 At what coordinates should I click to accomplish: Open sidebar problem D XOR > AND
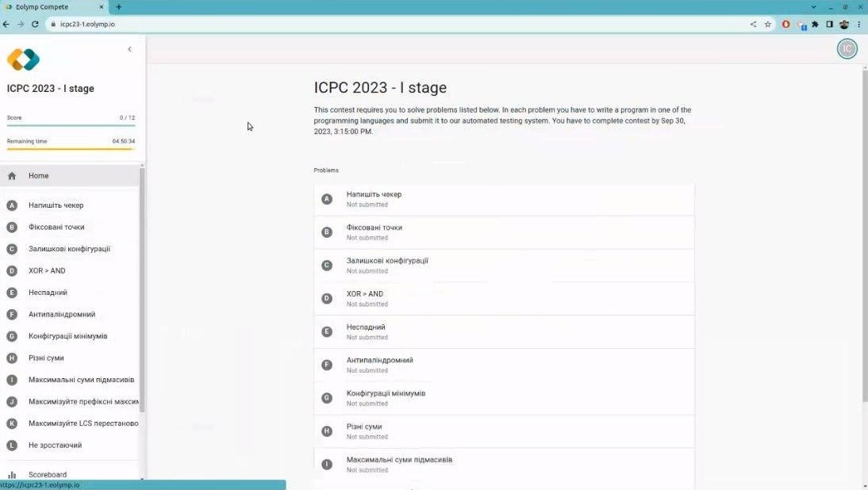click(70, 271)
